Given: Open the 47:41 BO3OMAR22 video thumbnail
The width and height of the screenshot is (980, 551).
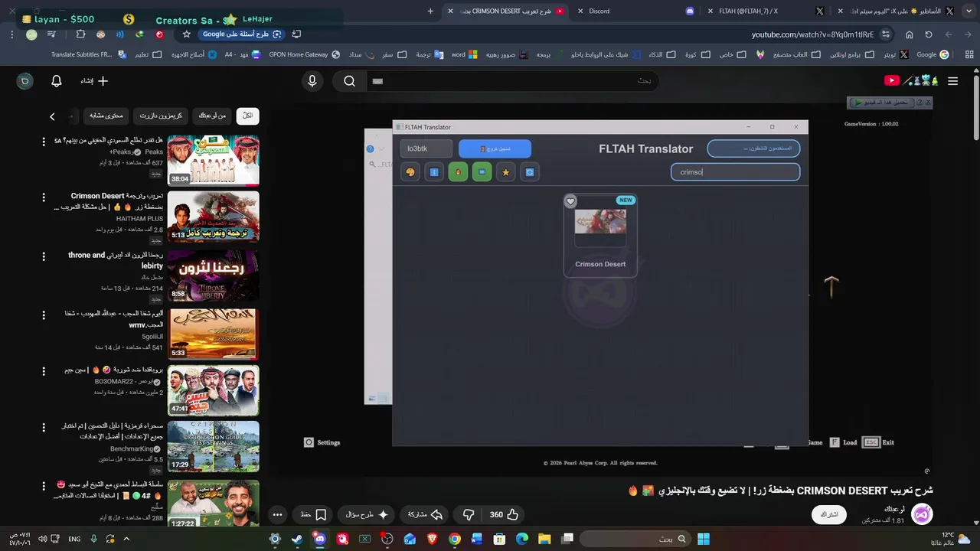Looking at the screenshot, I should (x=214, y=390).
